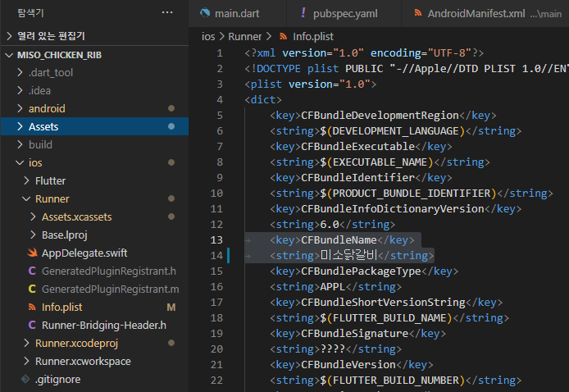Expand the Flutter folder under ios

click(26, 180)
